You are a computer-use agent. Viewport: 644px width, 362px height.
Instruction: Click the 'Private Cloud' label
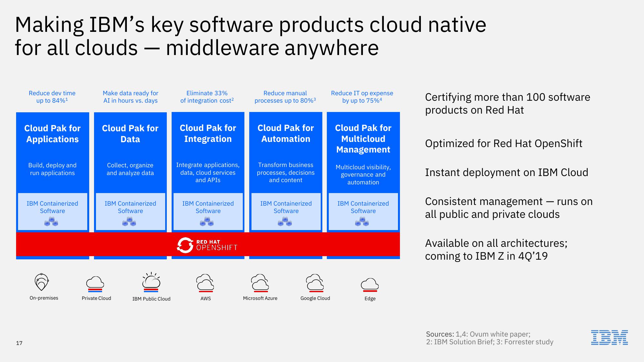96,298
